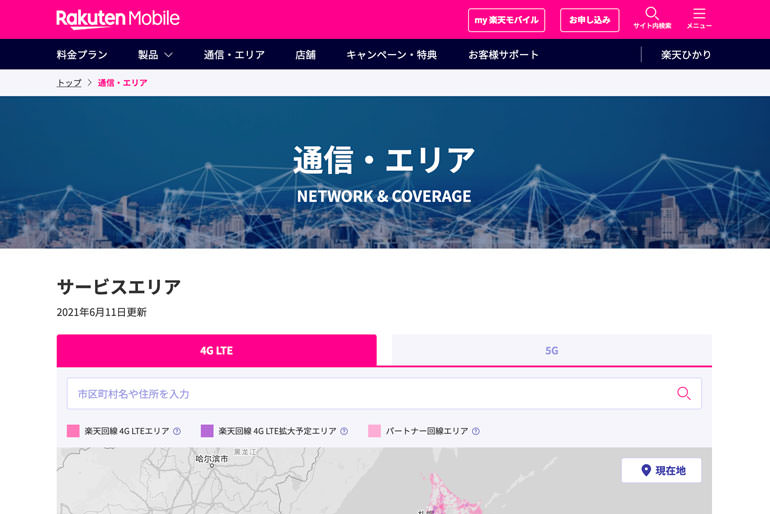Image resolution: width=770 pixels, height=514 pixels.
Task: Open 料金プラン in the navigation bar
Action: [82, 54]
